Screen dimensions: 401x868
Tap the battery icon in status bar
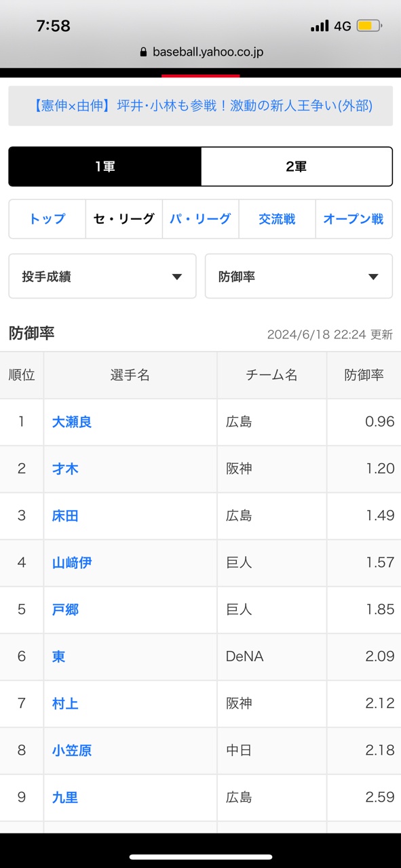pyautogui.click(x=369, y=26)
